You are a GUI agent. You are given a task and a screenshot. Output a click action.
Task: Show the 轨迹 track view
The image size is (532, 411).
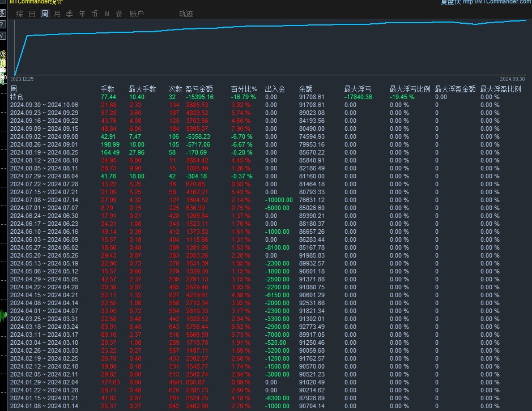tap(186, 14)
